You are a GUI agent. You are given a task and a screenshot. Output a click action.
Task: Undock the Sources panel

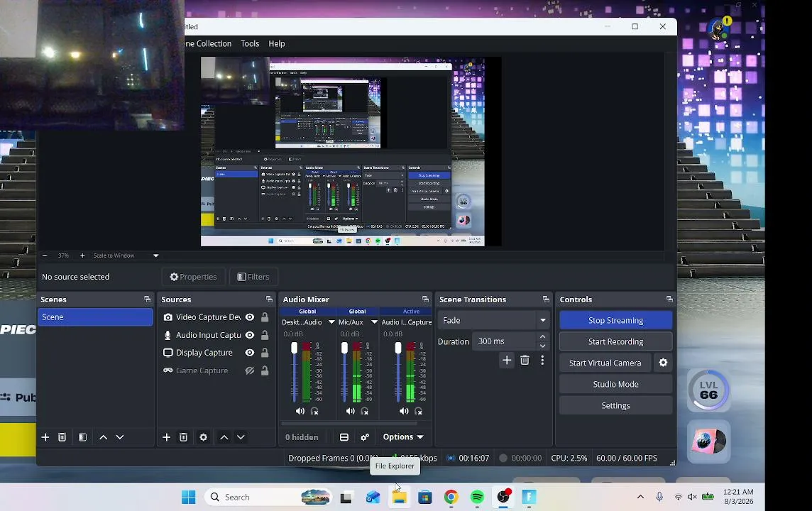269,300
